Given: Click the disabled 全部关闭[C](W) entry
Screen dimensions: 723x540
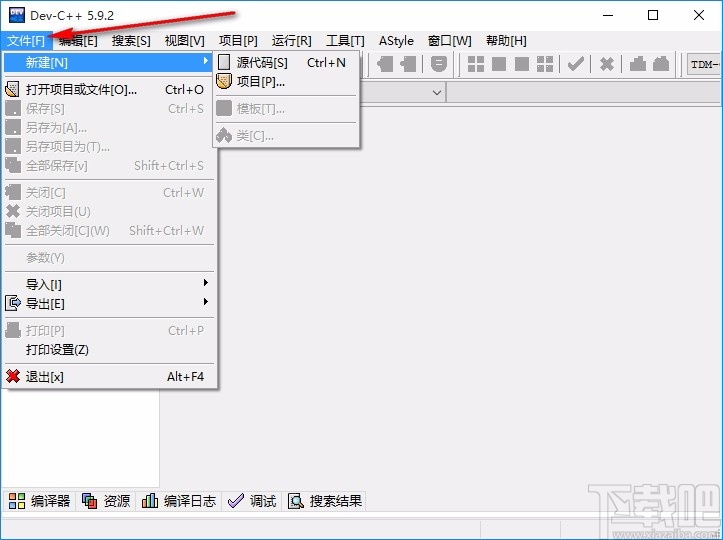Looking at the screenshot, I should [x=109, y=230].
